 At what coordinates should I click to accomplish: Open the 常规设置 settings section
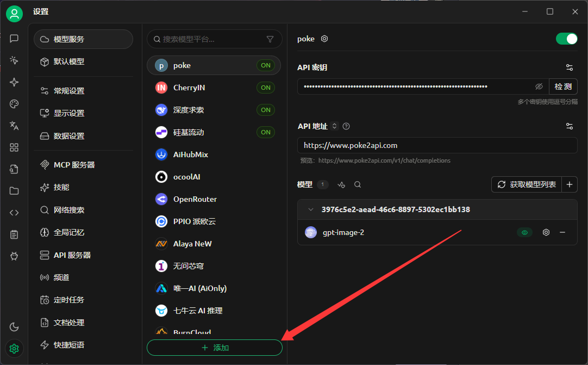(x=83, y=91)
